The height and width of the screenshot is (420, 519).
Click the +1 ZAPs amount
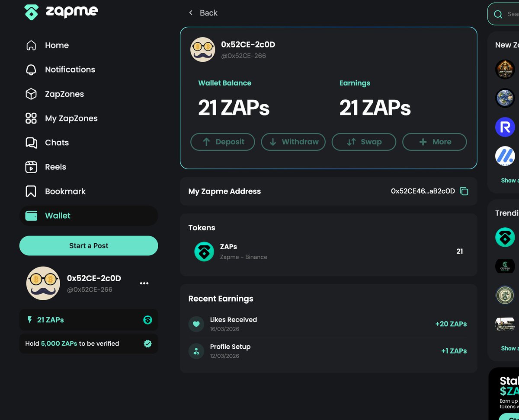coord(454,351)
